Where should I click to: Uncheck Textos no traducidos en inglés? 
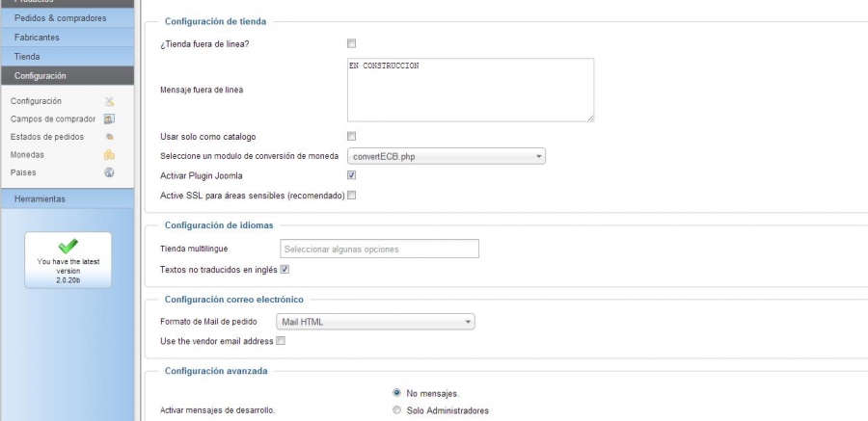[x=285, y=270]
